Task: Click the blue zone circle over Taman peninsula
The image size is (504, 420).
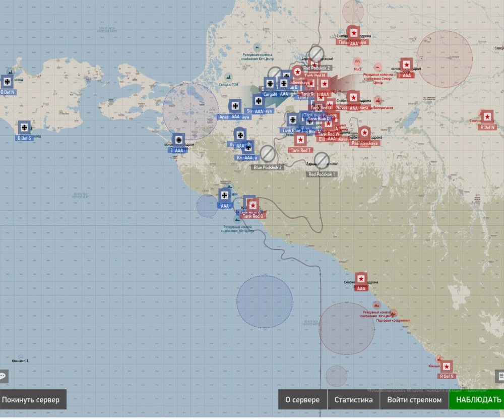Action: [191, 111]
